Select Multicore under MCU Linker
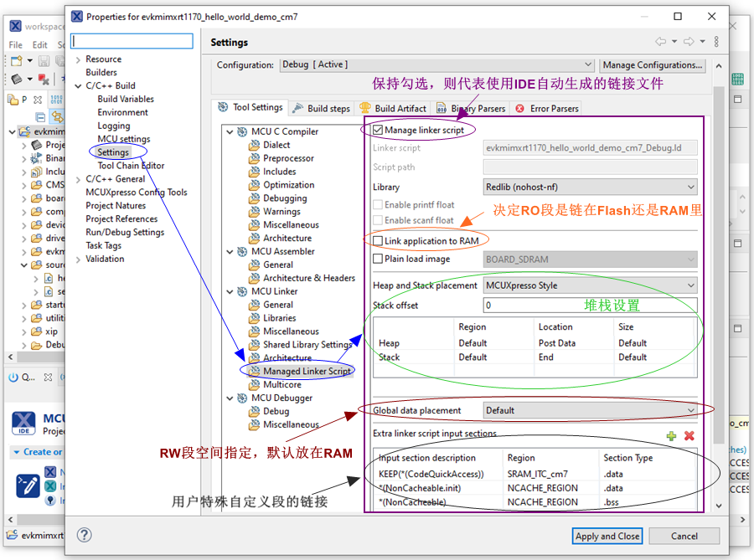This screenshot has width=754, height=560. click(281, 385)
